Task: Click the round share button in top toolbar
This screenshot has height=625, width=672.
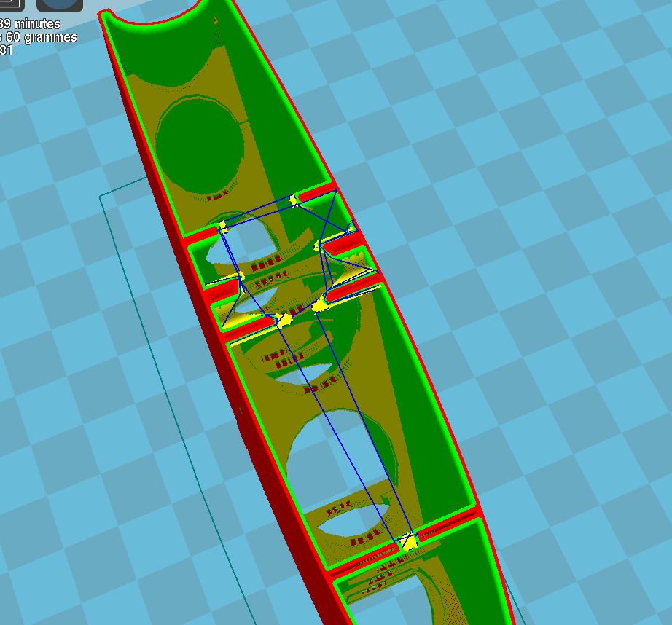Action: (59, 4)
